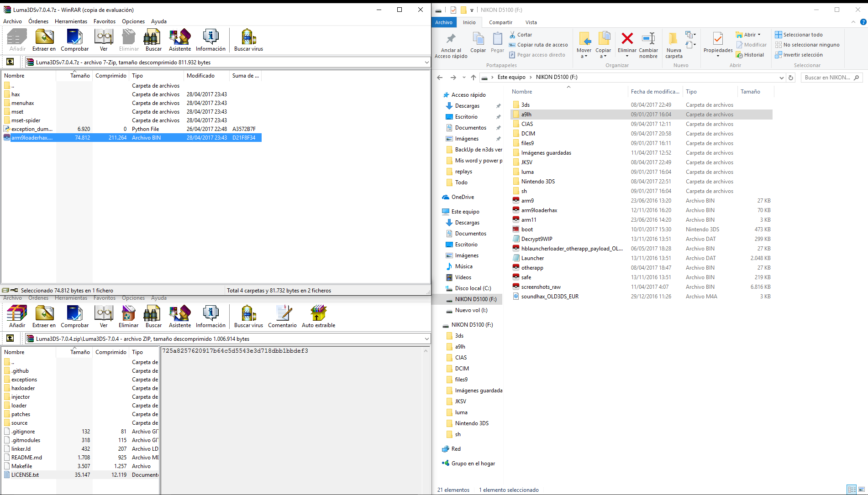Screen dimensions: 868x495
Task: Expand Explorer address bar history dropdown
Action: pos(781,78)
